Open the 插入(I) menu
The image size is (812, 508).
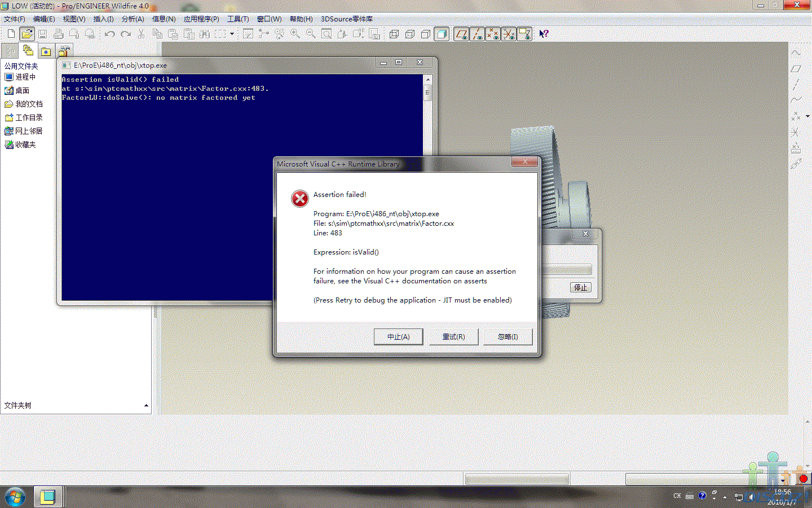point(103,19)
